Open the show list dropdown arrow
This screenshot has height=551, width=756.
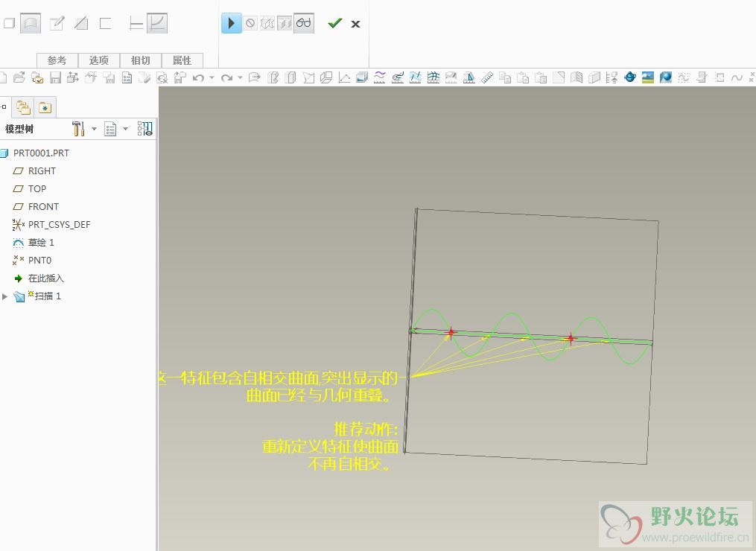pos(125,129)
